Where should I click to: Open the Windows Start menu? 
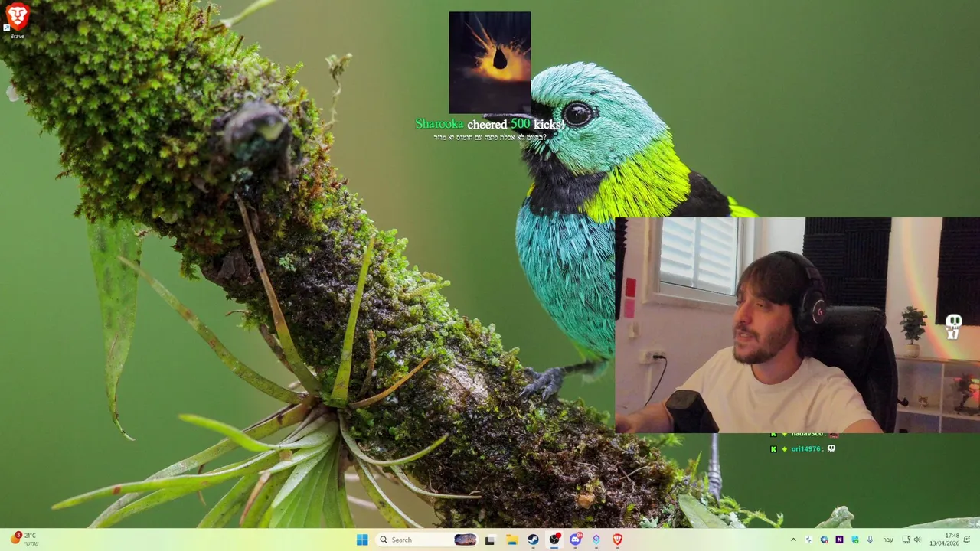tap(362, 540)
